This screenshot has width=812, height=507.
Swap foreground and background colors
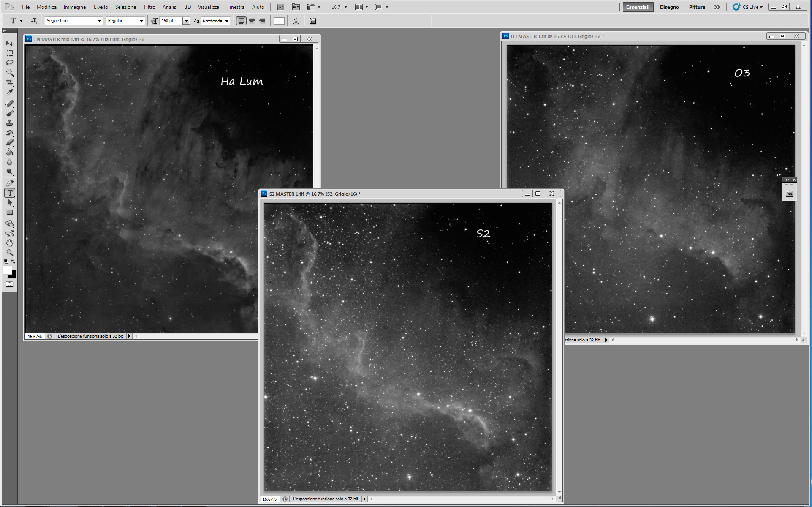pos(14,262)
